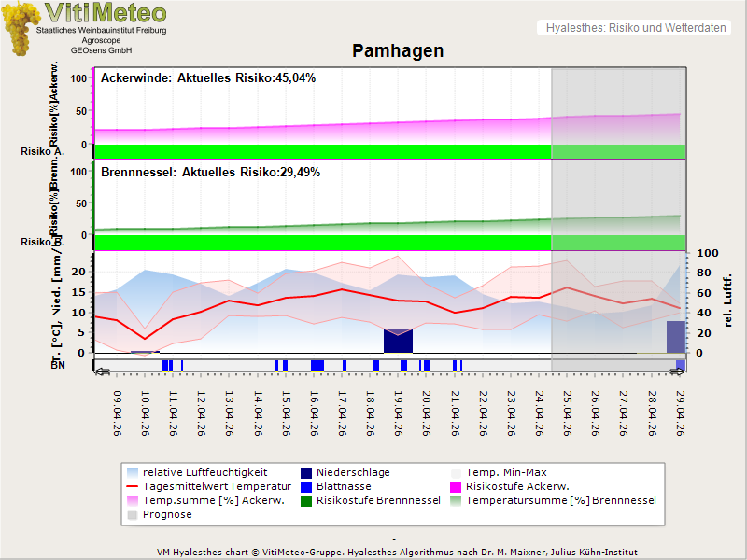Select the Temp. Min-Max legend label
Viewport: 747px width, 560px height.
[507, 472]
